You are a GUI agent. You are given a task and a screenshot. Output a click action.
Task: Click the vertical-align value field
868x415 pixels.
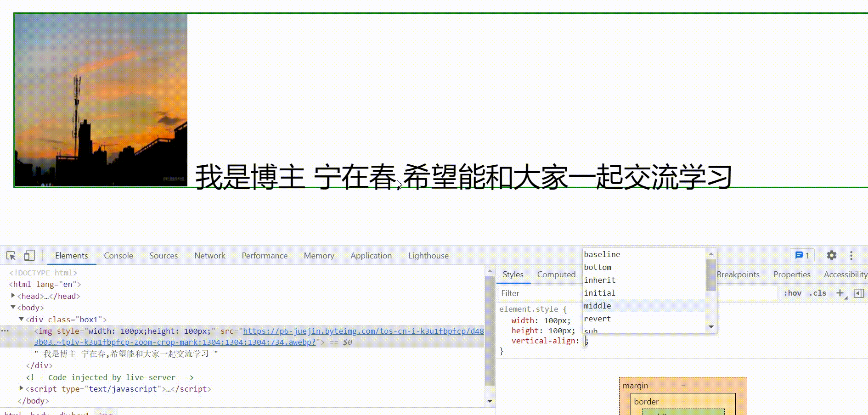[586, 341]
